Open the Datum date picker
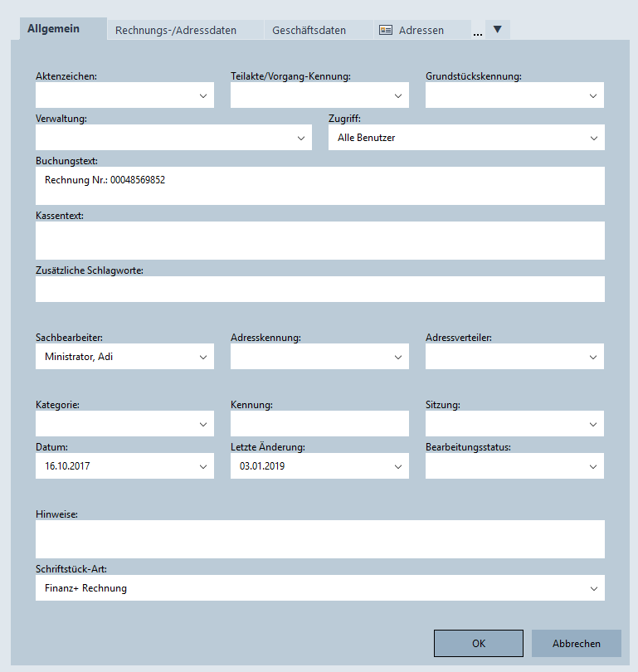This screenshot has width=638, height=672. tap(203, 466)
